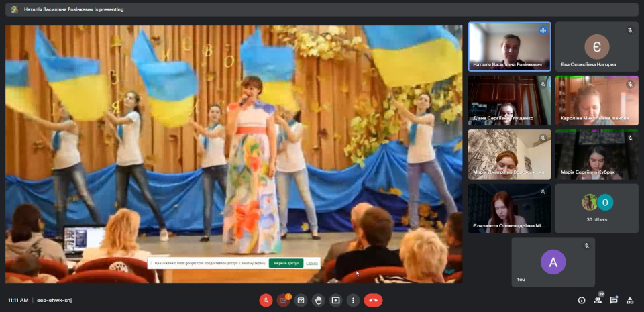The width and height of the screenshot is (644, 312).
Task: Click the meeting code eea-ehwk-snj
Action: tap(54, 300)
